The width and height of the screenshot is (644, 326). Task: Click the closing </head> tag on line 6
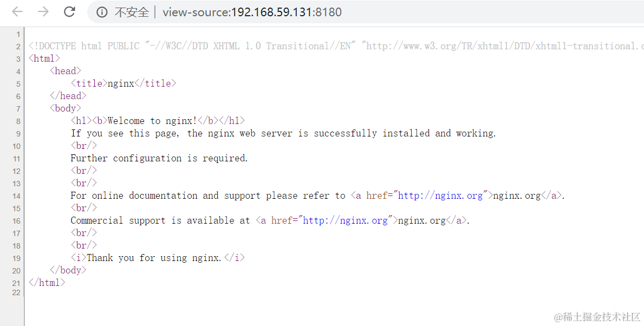pos(68,96)
